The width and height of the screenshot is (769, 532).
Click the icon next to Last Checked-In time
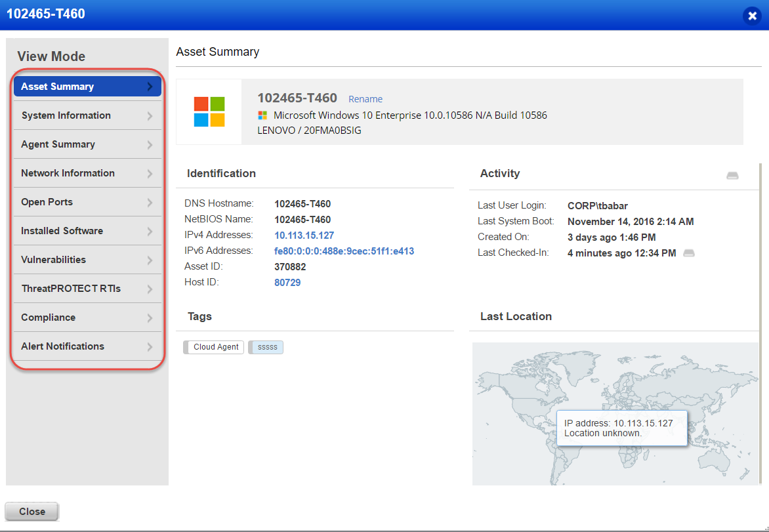point(689,253)
